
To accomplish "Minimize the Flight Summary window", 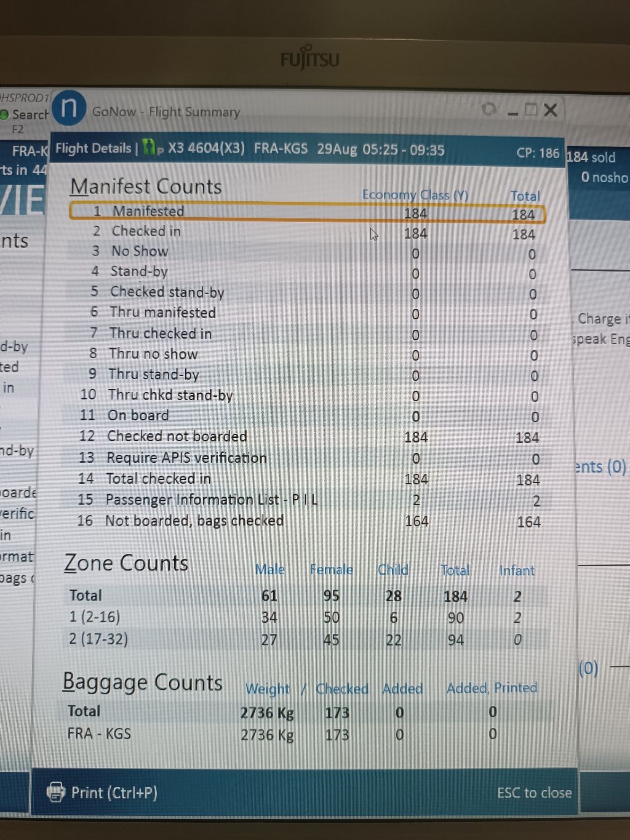I will [x=512, y=111].
